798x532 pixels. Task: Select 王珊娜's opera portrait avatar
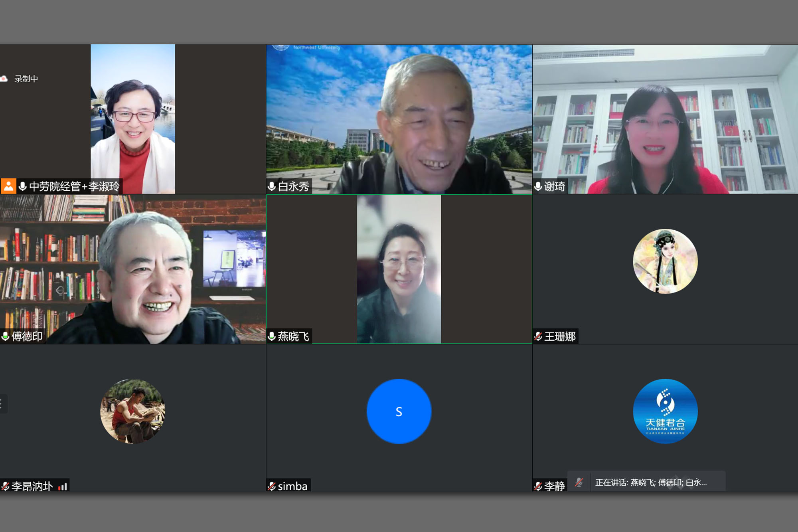pyautogui.click(x=665, y=261)
